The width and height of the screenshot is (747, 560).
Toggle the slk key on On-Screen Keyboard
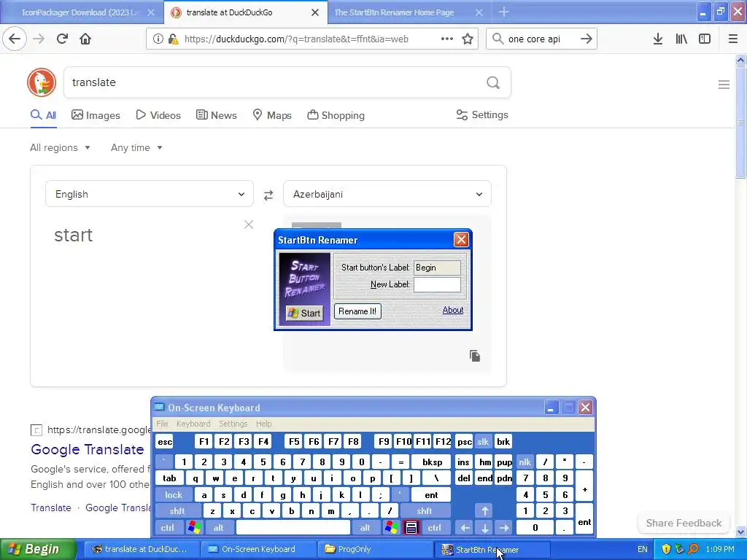(x=483, y=441)
